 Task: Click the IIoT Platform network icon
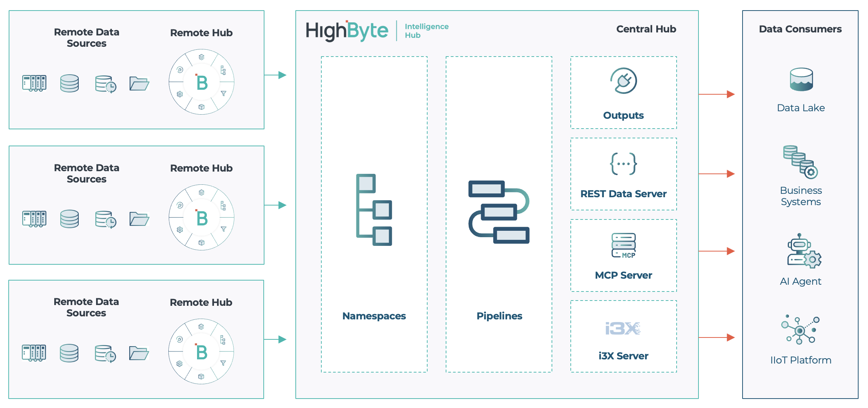point(800,330)
